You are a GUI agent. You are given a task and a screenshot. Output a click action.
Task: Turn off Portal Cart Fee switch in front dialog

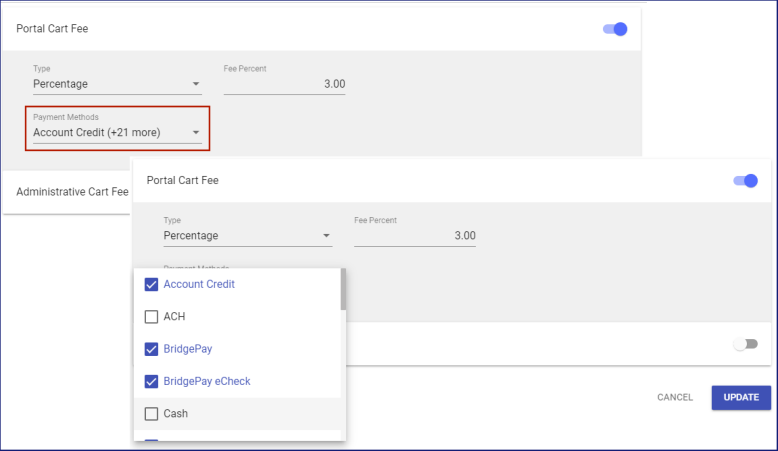tap(746, 181)
